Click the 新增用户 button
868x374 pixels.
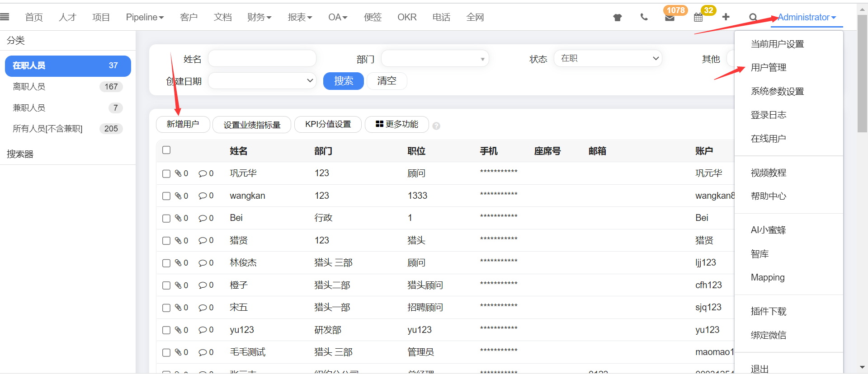coord(183,124)
